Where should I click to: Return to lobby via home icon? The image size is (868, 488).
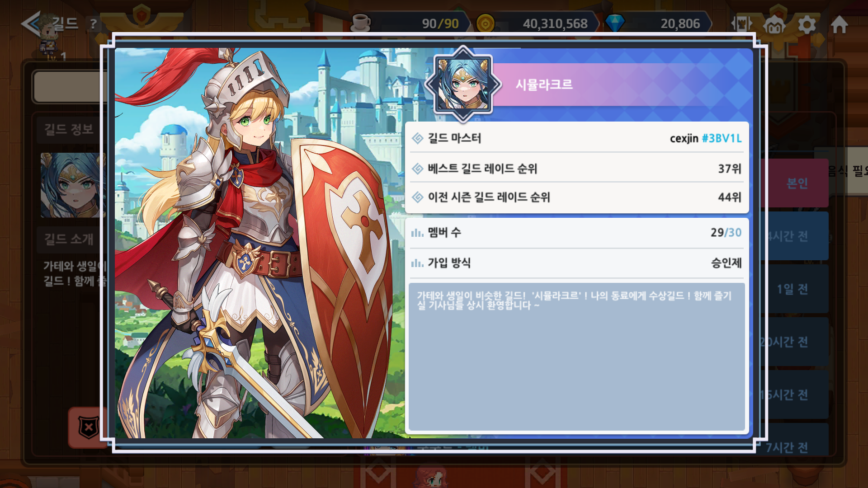pyautogui.click(x=840, y=24)
